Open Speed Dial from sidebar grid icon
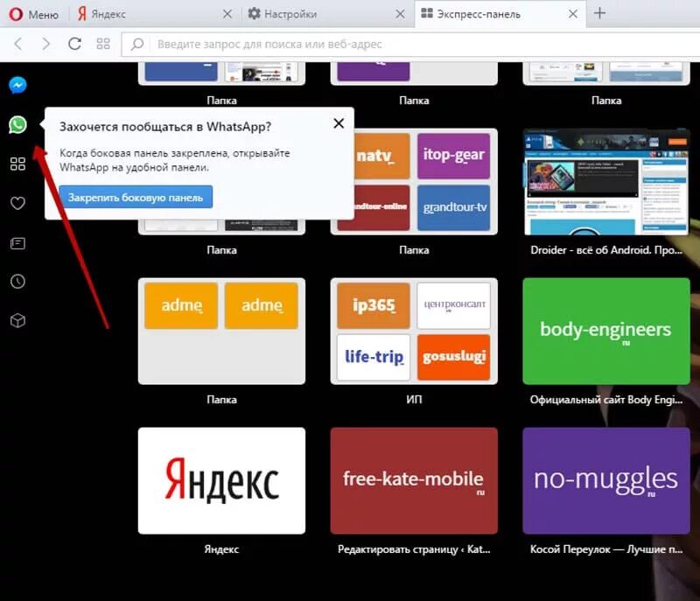Viewport: 700px width, 601px height. coord(17,164)
